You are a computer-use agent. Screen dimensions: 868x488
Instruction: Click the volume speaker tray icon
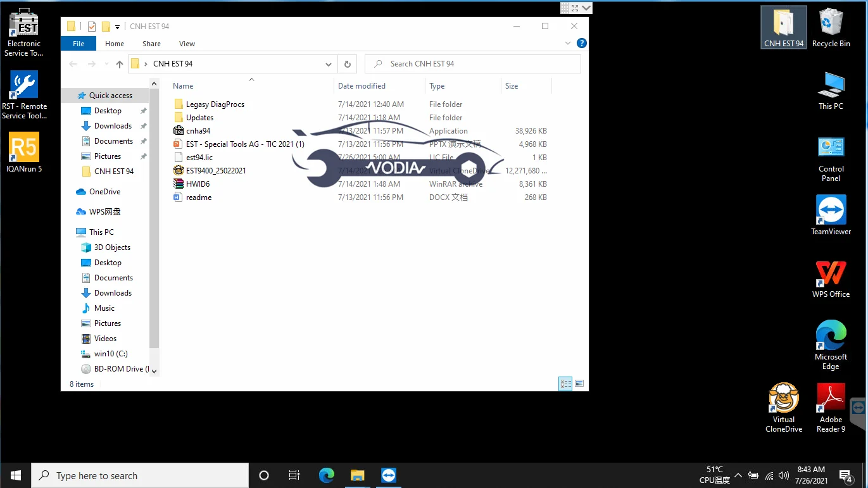pos(784,475)
